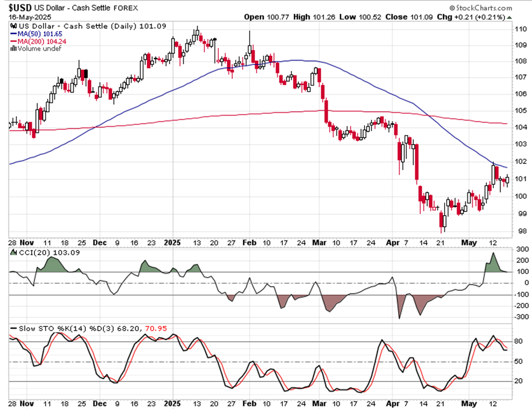Click the Volume undef bar icon

(x=14, y=49)
